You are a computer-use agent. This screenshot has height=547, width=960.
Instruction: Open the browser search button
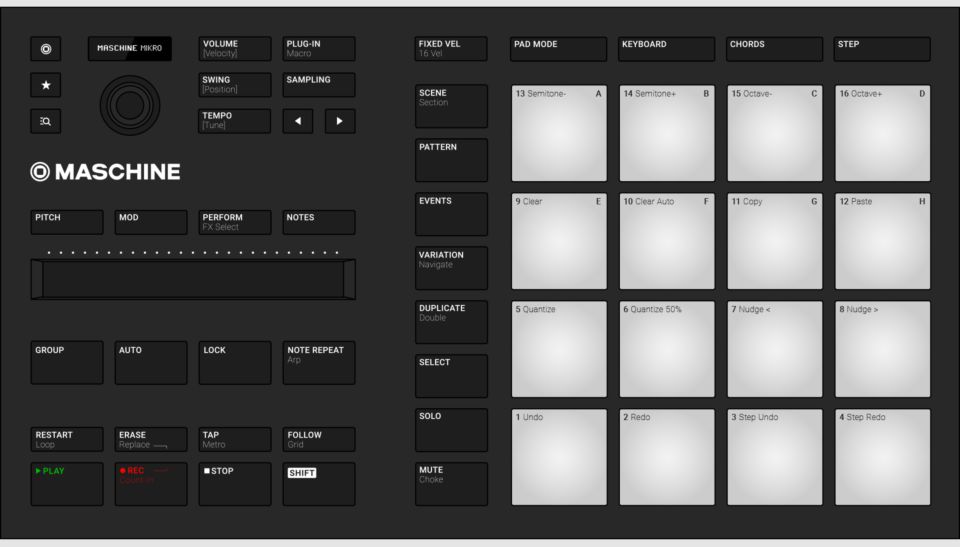45,121
